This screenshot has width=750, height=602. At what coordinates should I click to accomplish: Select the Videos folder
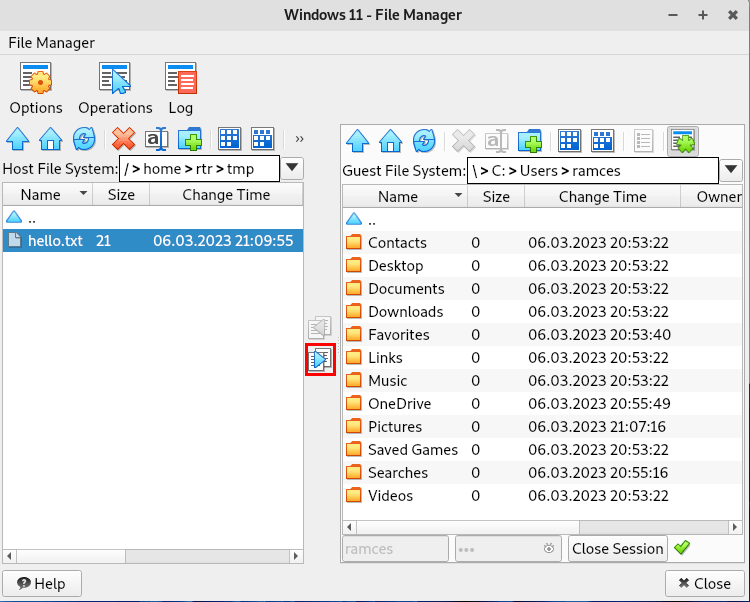coord(542,495)
